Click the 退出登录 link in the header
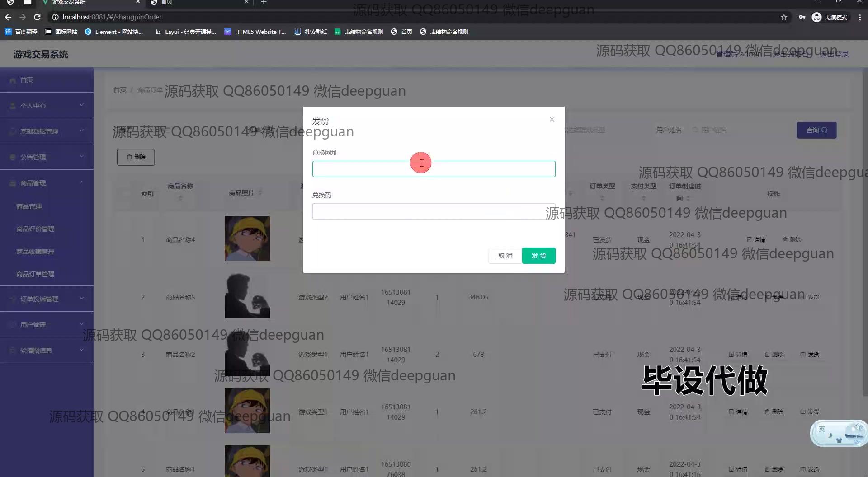The width and height of the screenshot is (868, 477). click(x=835, y=54)
